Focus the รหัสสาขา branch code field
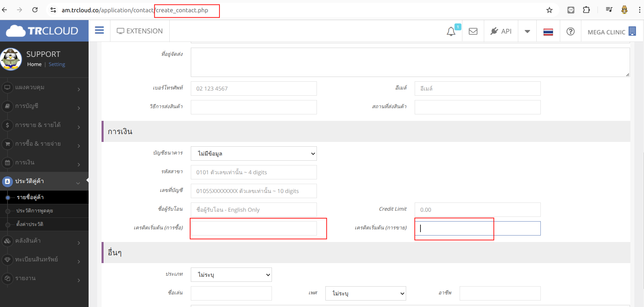This screenshot has height=307, width=644. tap(254, 172)
